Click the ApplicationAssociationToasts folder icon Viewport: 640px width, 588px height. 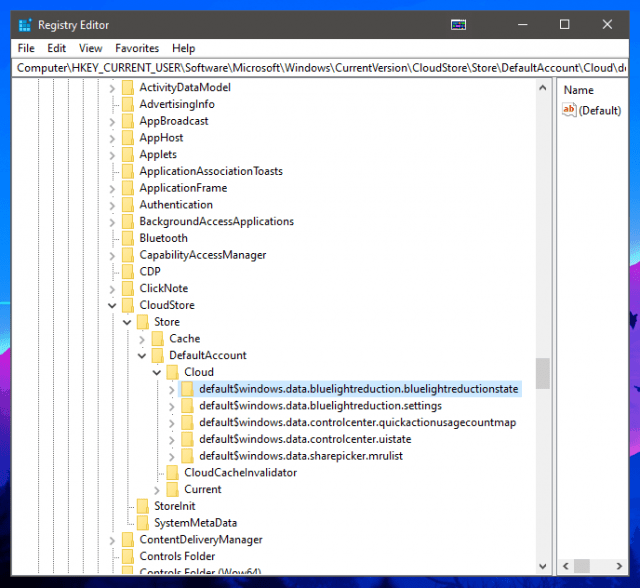click(128, 171)
